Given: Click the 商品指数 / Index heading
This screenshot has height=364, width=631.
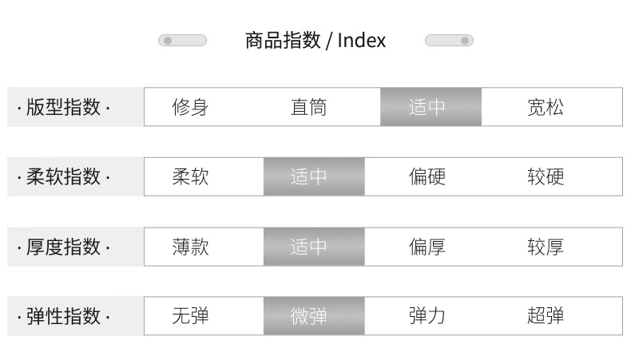Looking at the screenshot, I should [315, 41].
